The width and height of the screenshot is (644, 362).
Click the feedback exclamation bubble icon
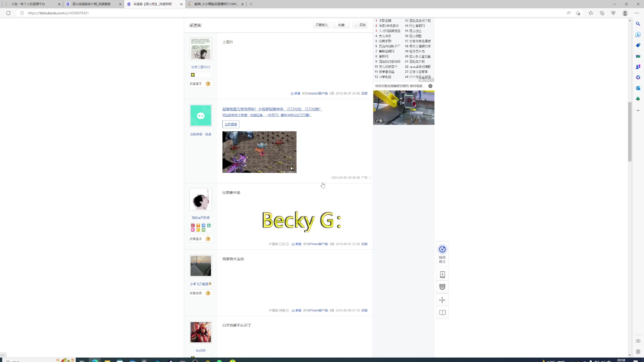point(442,313)
